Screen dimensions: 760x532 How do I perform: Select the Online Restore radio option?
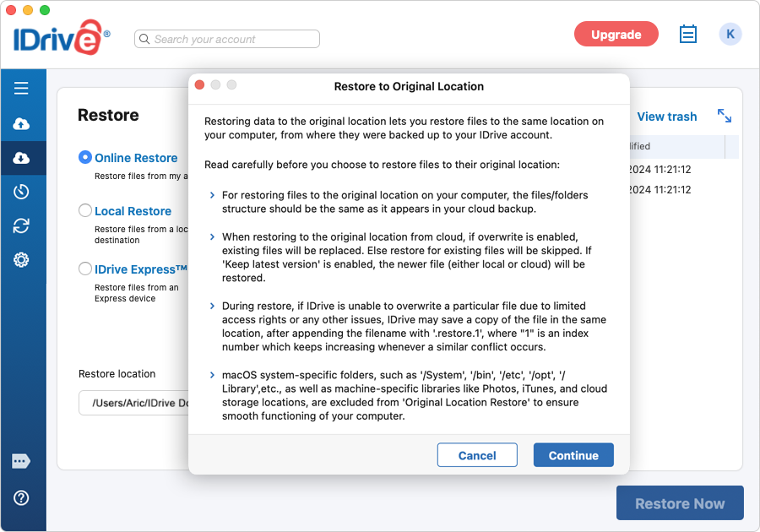pyautogui.click(x=85, y=157)
